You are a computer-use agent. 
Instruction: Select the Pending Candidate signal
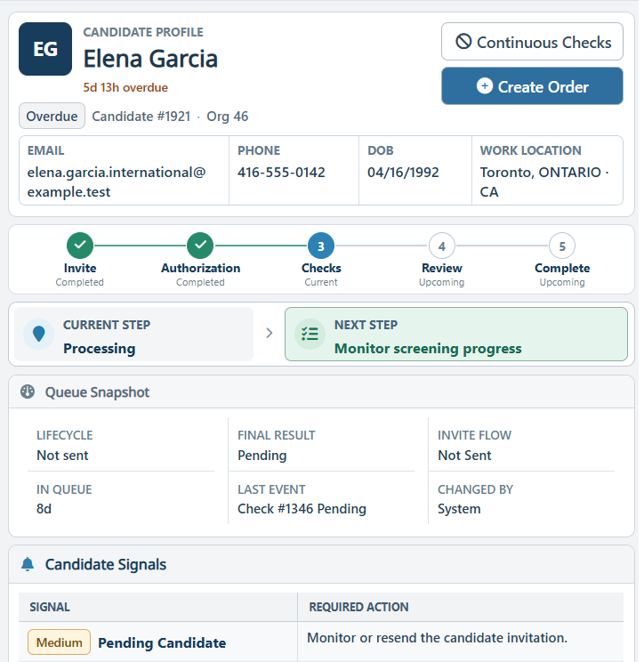pyautogui.click(x=162, y=642)
